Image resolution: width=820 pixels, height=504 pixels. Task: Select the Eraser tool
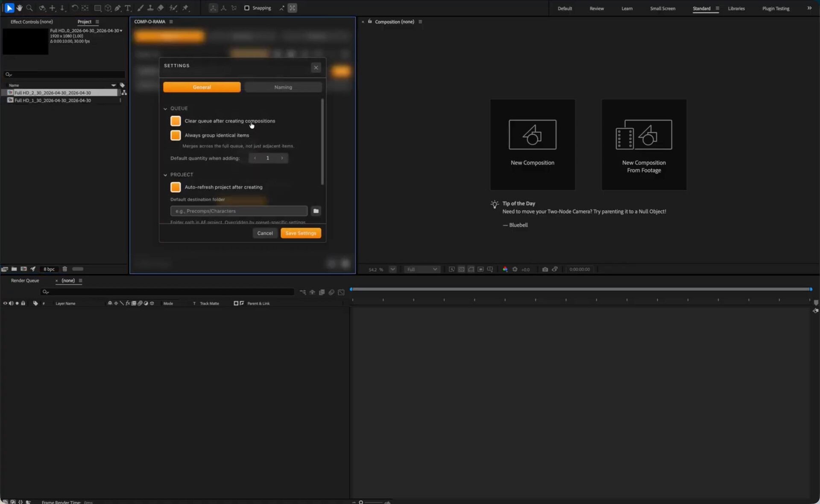tap(161, 8)
